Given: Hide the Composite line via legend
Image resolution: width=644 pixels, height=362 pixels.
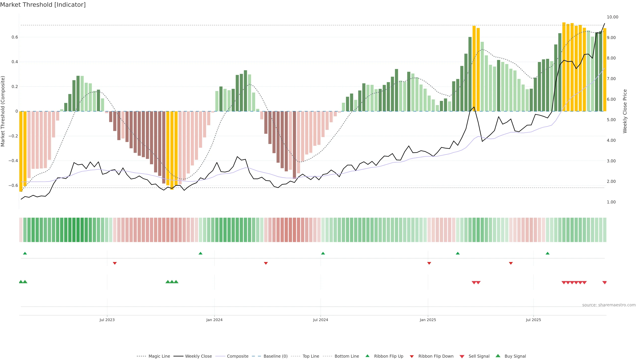Looking at the screenshot, I should [237, 356].
